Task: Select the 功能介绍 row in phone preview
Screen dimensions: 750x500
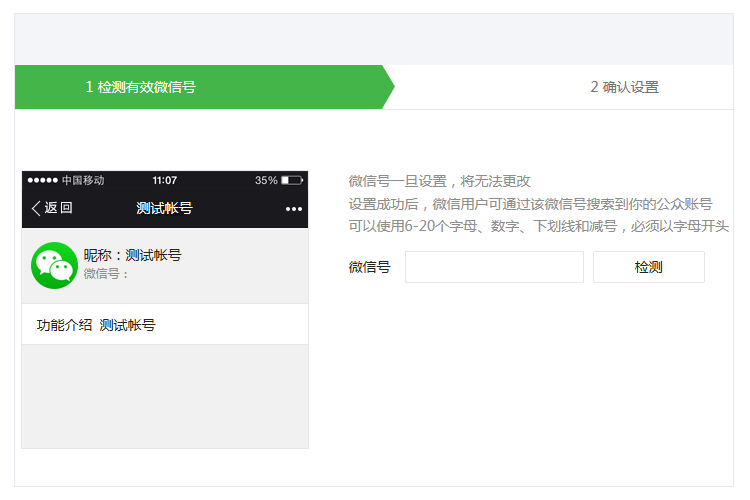Action: [96, 325]
